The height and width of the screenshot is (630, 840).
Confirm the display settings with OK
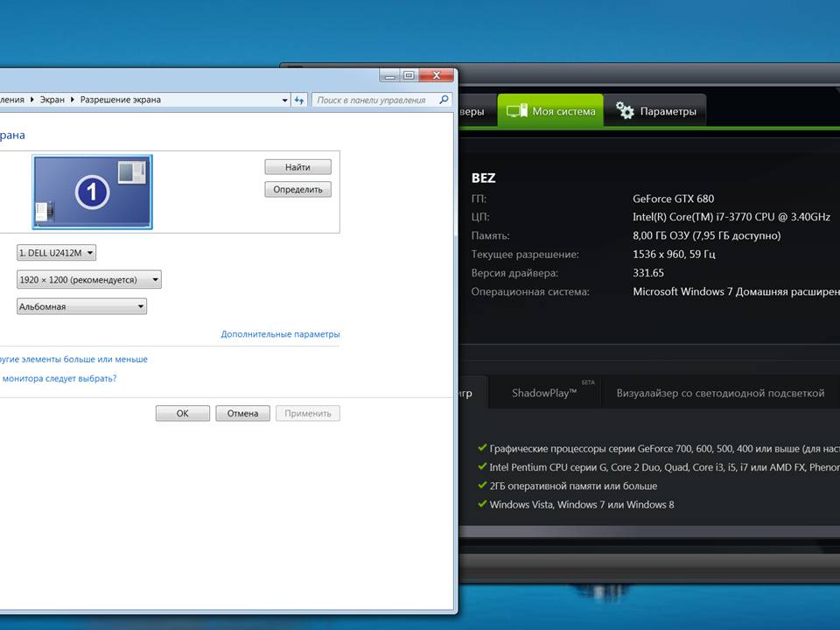tap(183, 413)
